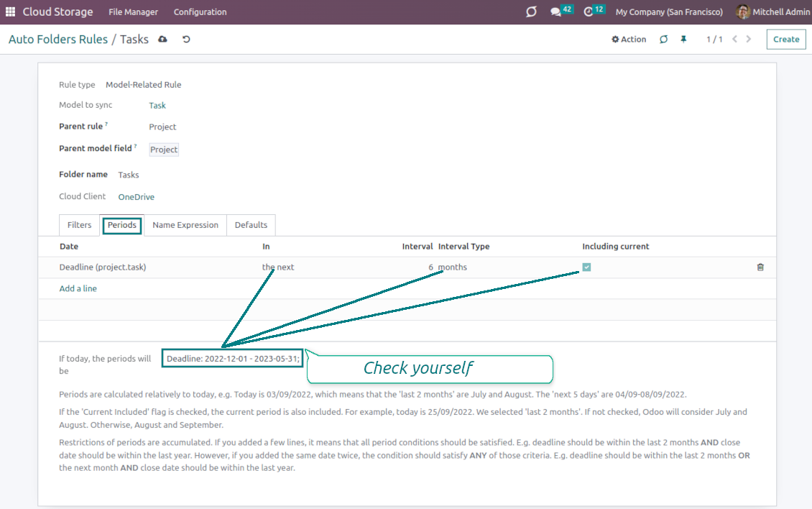812x509 pixels.
Task: Delete the Deadline period row
Action: coord(760,267)
